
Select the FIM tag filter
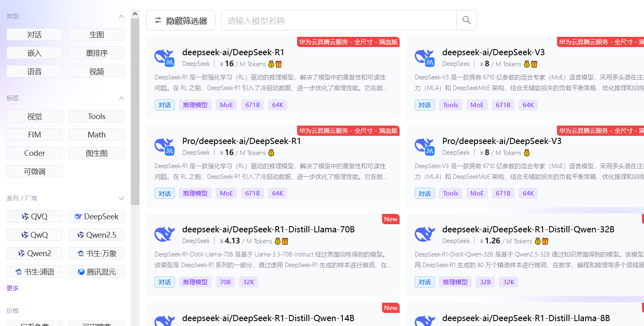[34, 135]
